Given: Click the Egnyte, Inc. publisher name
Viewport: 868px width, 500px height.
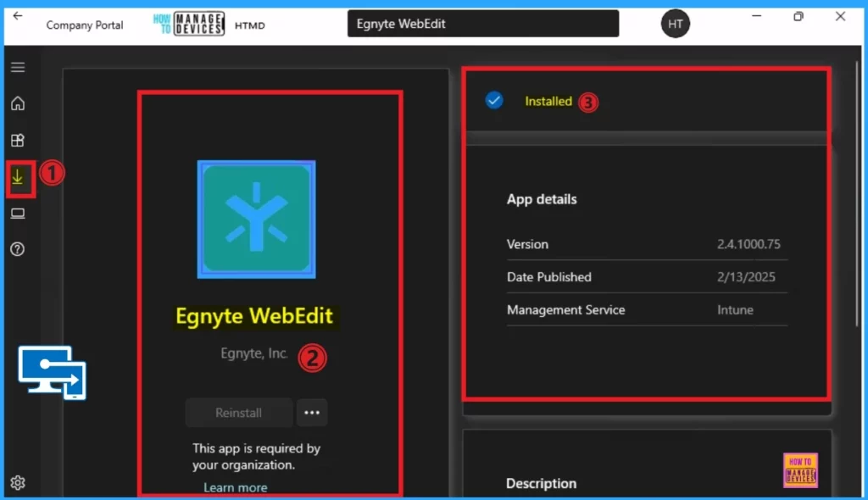Looking at the screenshot, I should click(254, 353).
